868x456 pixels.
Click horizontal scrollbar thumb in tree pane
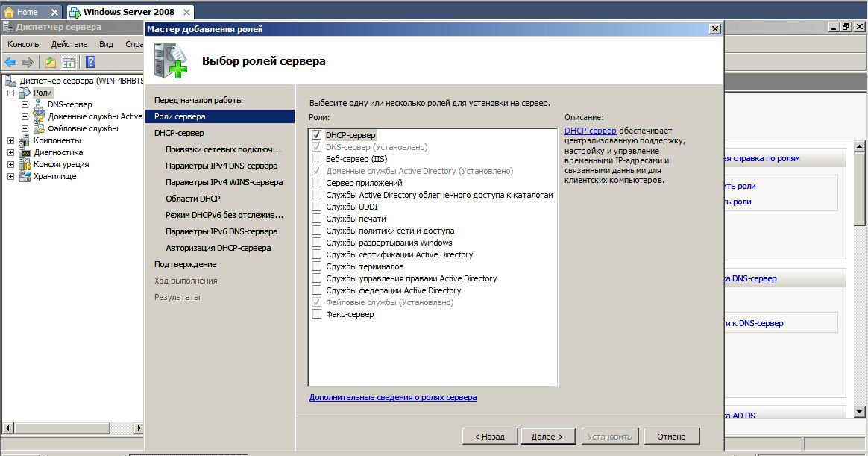(62, 428)
